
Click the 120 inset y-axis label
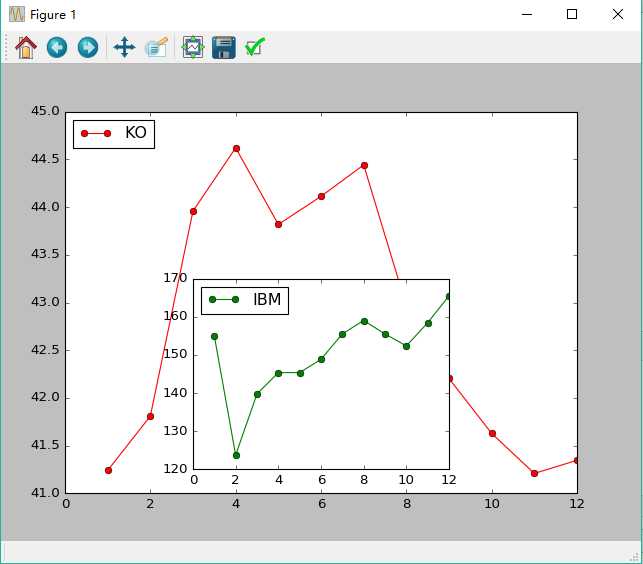[175, 469]
